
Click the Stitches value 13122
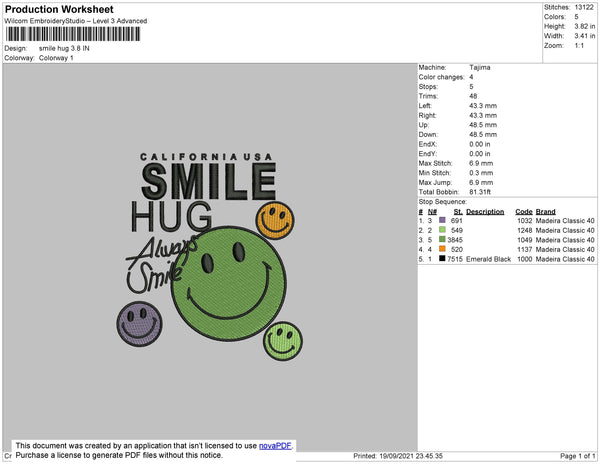point(584,7)
